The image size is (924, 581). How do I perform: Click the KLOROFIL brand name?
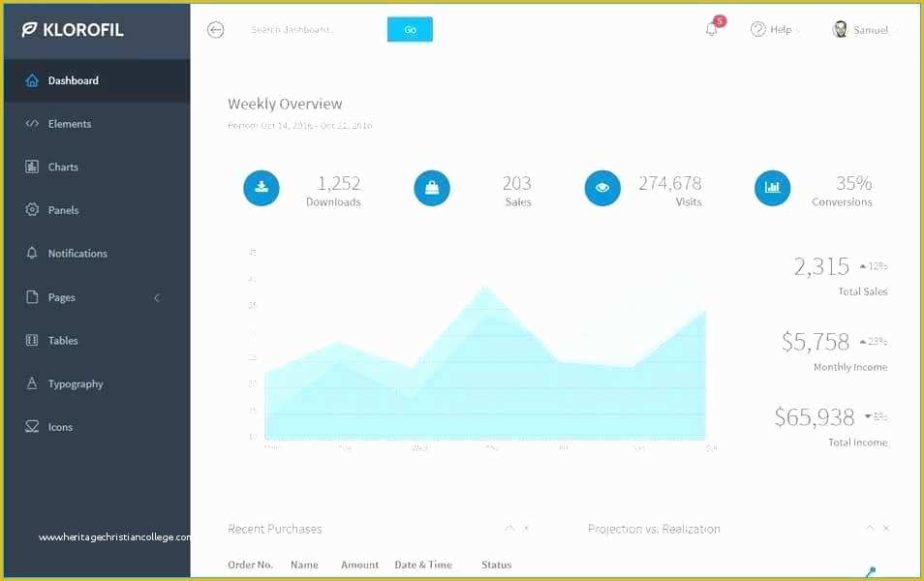coord(83,29)
